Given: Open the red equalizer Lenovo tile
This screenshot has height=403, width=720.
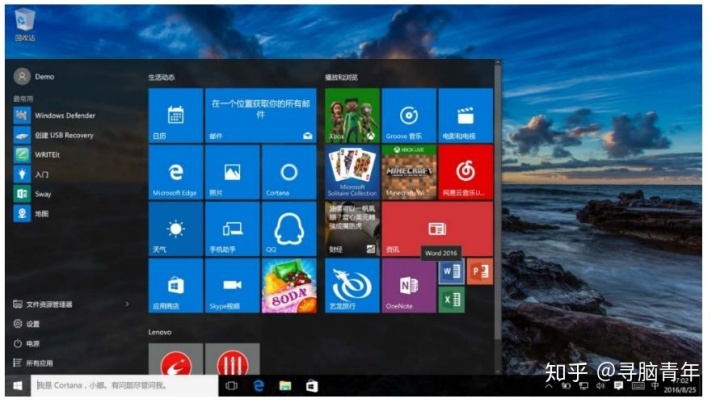Looking at the screenshot, I should 232,358.
